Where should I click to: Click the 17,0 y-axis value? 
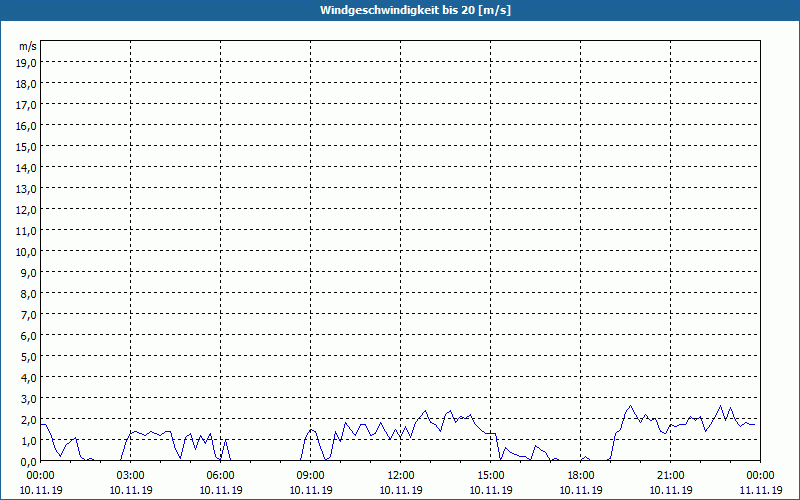tap(26, 105)
